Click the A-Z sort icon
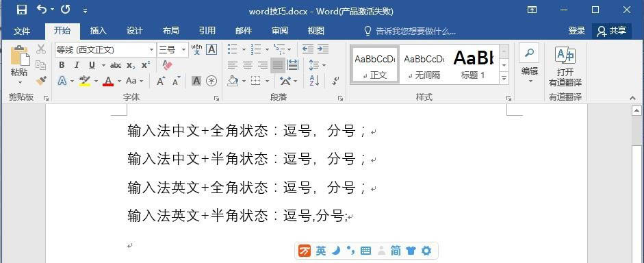644x263 pixels. coord(314,81)
